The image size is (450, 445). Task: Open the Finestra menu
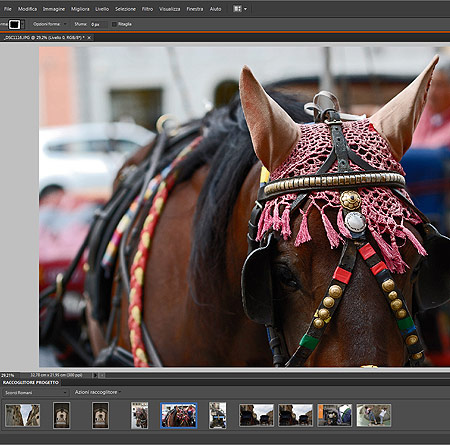[195, 9]
